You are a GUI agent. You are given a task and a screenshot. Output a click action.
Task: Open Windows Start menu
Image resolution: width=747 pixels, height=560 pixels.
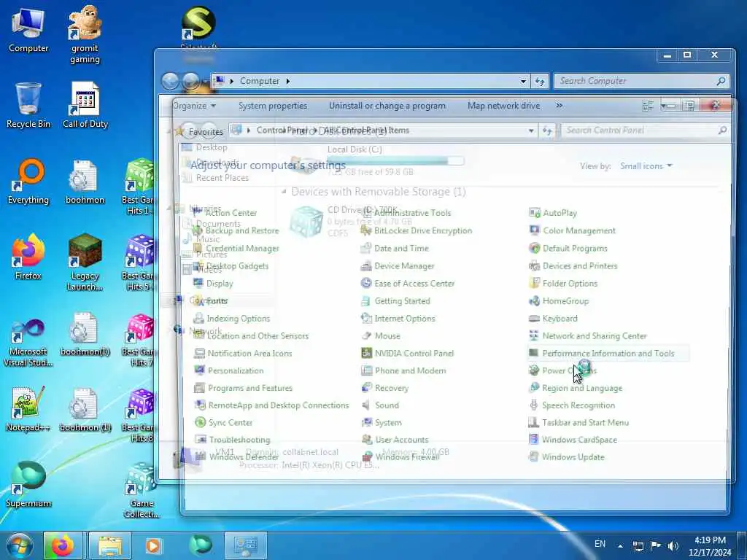[x=20, y=546]
